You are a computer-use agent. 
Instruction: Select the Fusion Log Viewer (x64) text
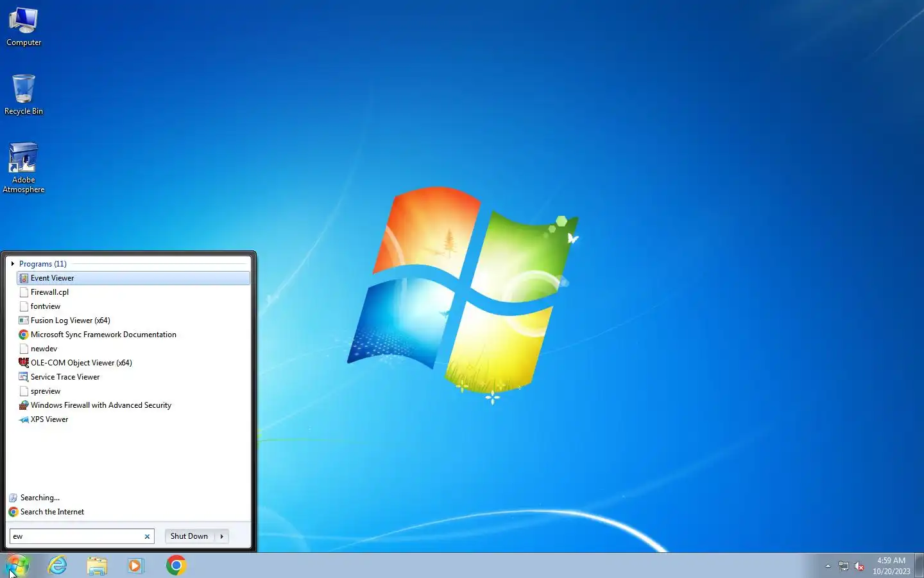pos(71,320)
